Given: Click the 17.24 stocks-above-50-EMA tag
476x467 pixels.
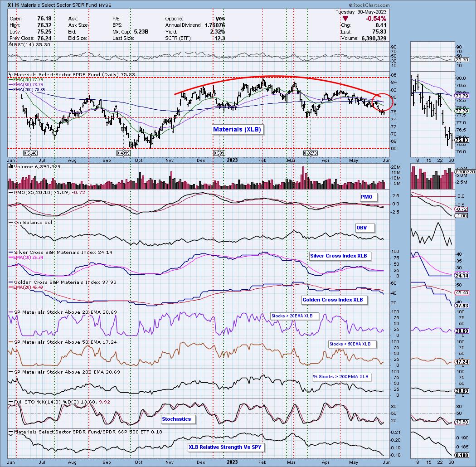Looking at the screenshot, I should [x=462, y=362].
